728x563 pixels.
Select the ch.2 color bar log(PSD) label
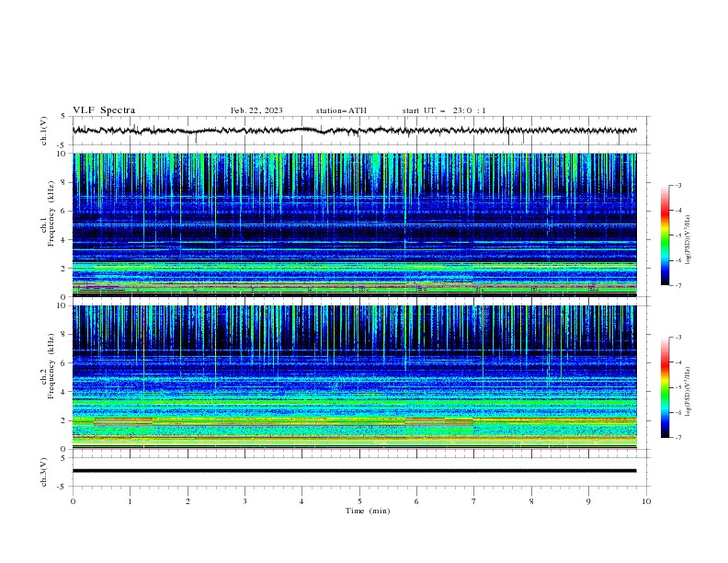(x=688, y=392)
